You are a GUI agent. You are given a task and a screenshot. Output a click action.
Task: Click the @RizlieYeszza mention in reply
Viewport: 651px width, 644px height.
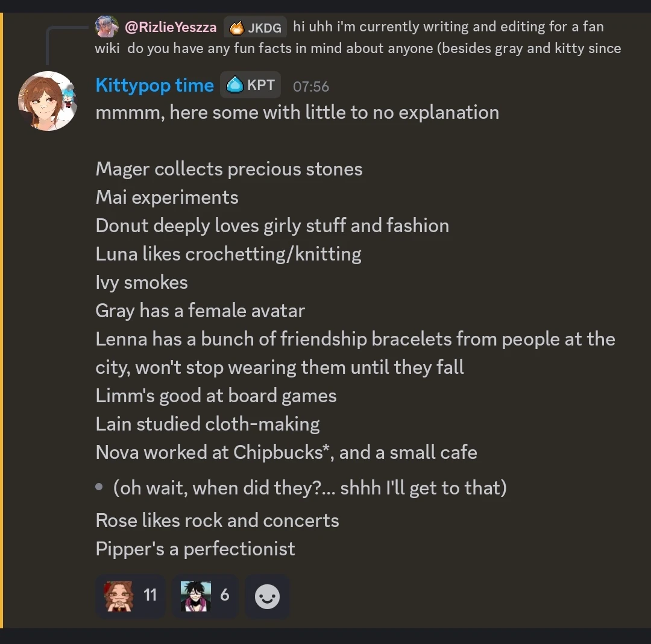[171, 27]
